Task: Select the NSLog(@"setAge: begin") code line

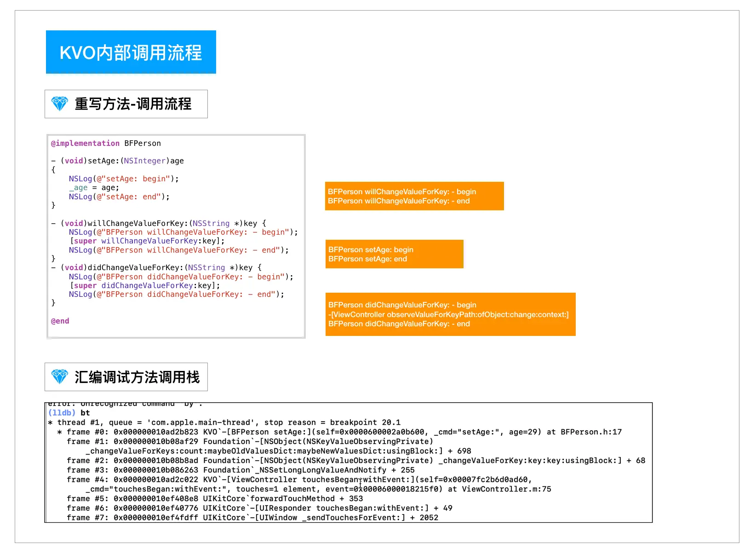Action: (x=124, y=179)
